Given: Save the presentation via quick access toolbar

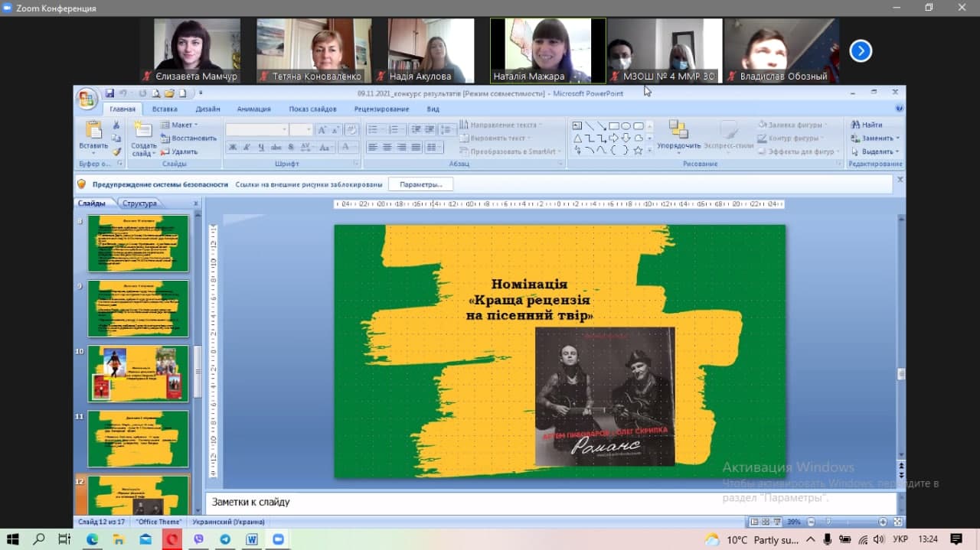Looking at the screenshot, I should click(109, 93).
